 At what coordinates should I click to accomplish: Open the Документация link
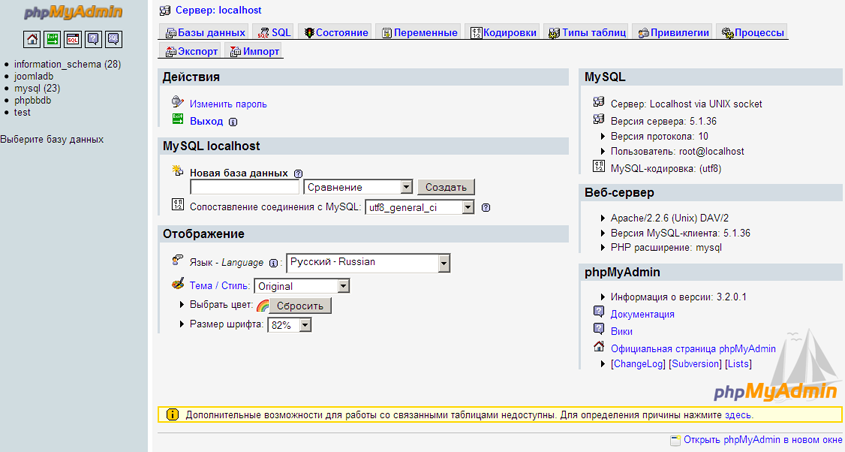(x=642, y=314)
